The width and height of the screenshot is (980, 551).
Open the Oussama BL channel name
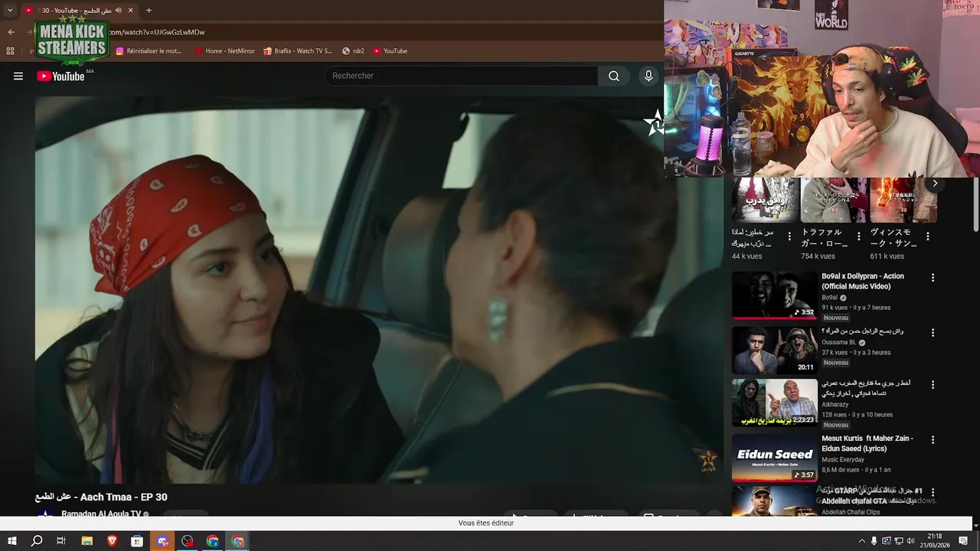839,342
